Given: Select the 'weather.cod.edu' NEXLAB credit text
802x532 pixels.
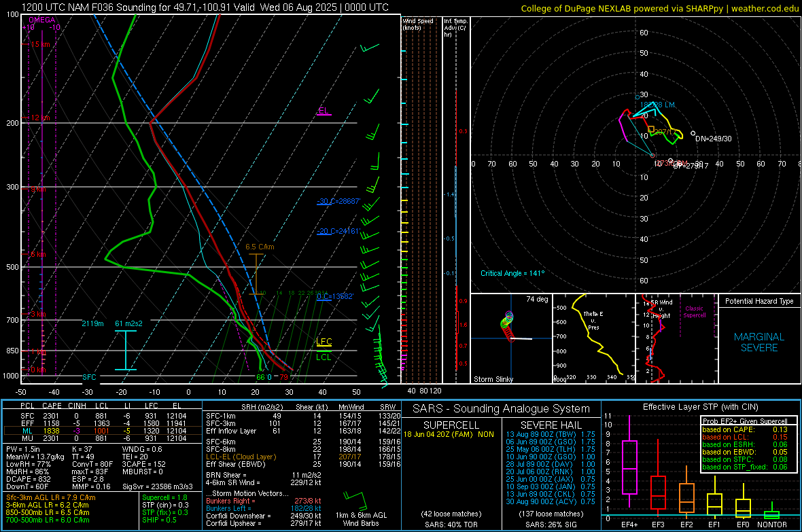Looking at the screenshot, I should click(x=764, y=8).
